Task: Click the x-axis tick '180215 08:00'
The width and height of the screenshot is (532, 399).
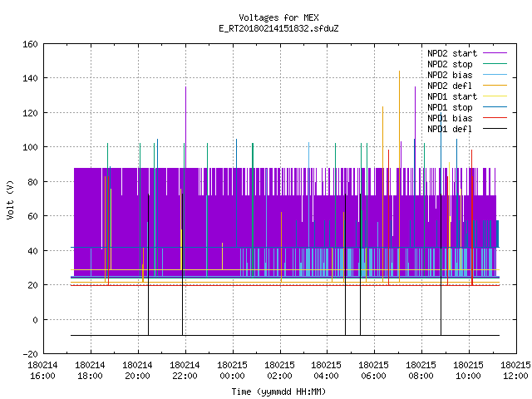Action: 421,371
